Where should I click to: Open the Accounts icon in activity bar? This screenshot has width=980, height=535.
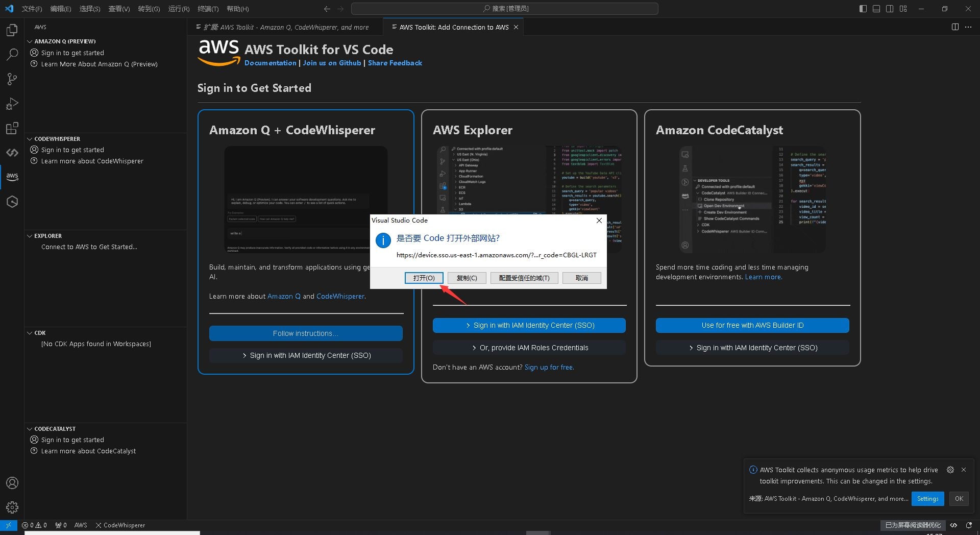pyautogui.click(x=12, y=483)
